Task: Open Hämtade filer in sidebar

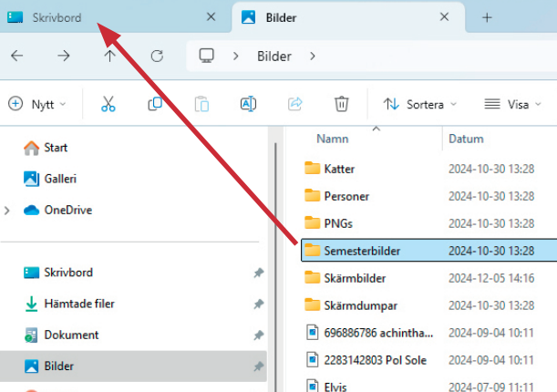Action: 78,304
